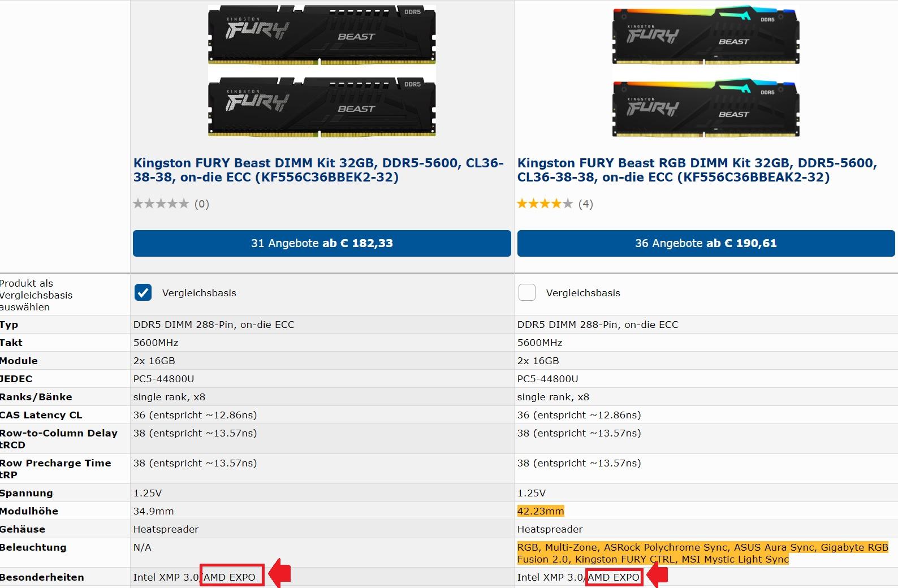Click the highlighted RGB, Multi-Zone lighting description

point(703,553)
